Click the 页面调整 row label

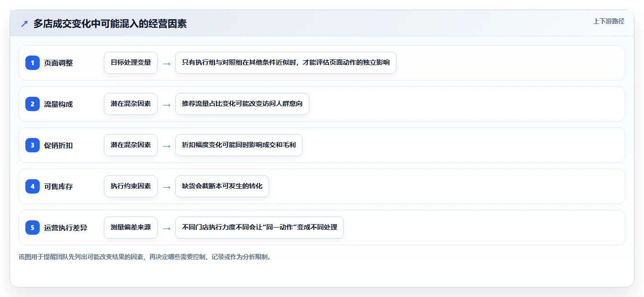[x=58, y=63]
